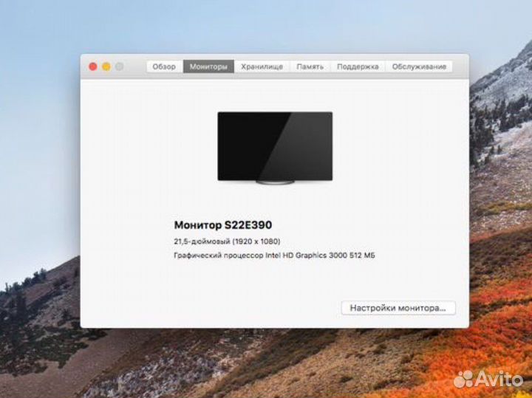Open the Поддержка tab

pos(358,66)
